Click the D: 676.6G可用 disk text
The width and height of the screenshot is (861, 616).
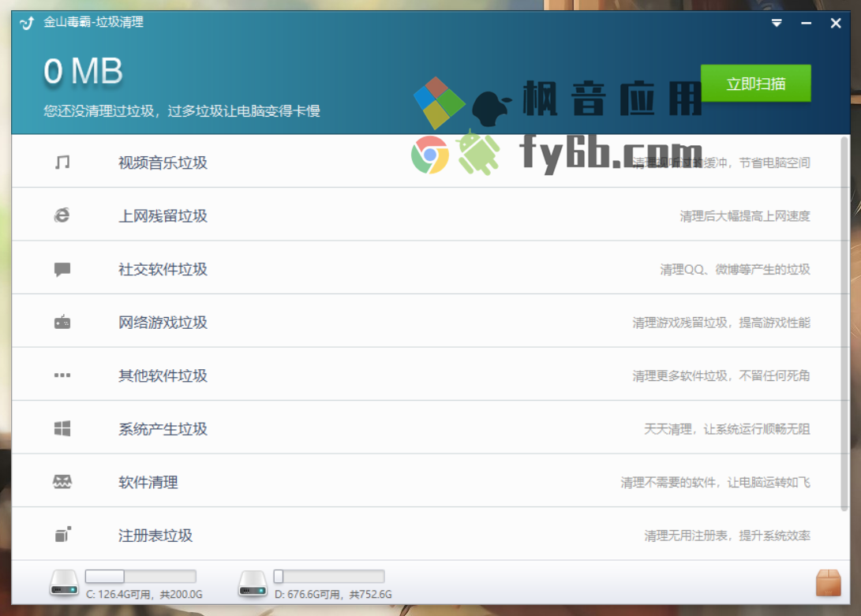click(333, 594)
